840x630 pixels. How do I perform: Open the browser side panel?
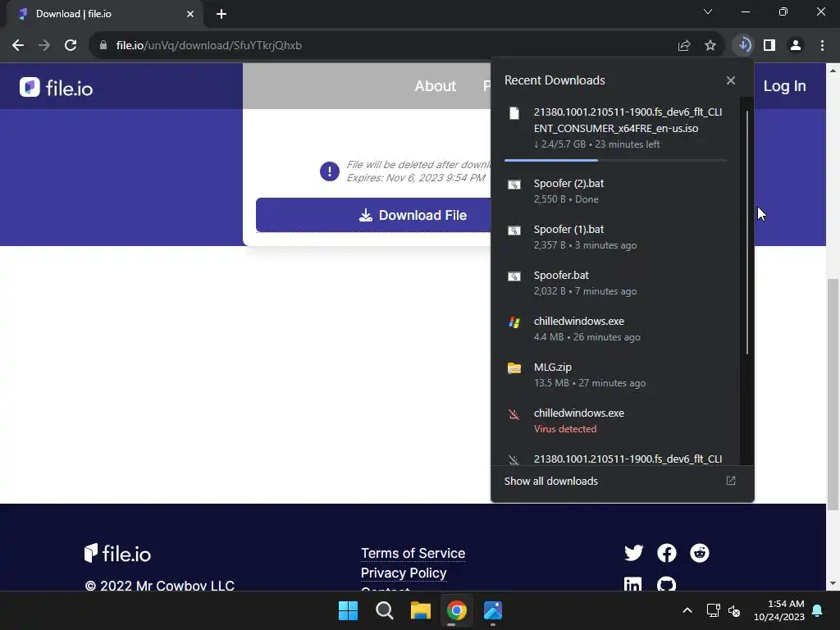click(769, 46)
